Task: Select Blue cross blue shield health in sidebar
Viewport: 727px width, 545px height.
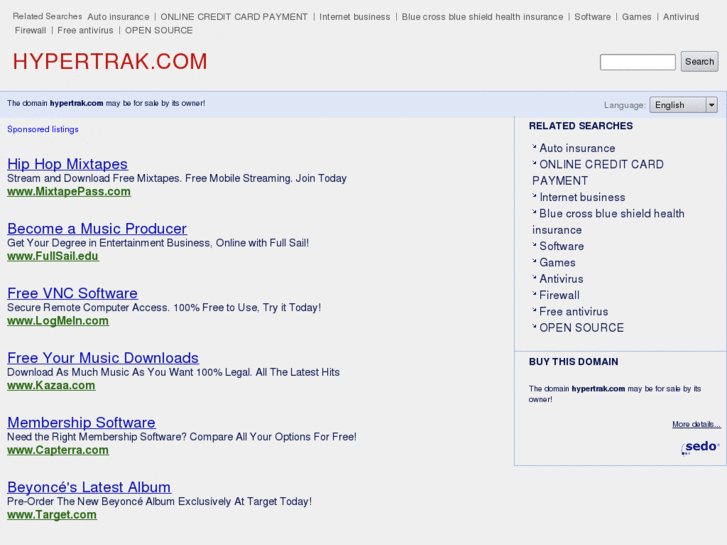Action: click(x=608, y=222)
